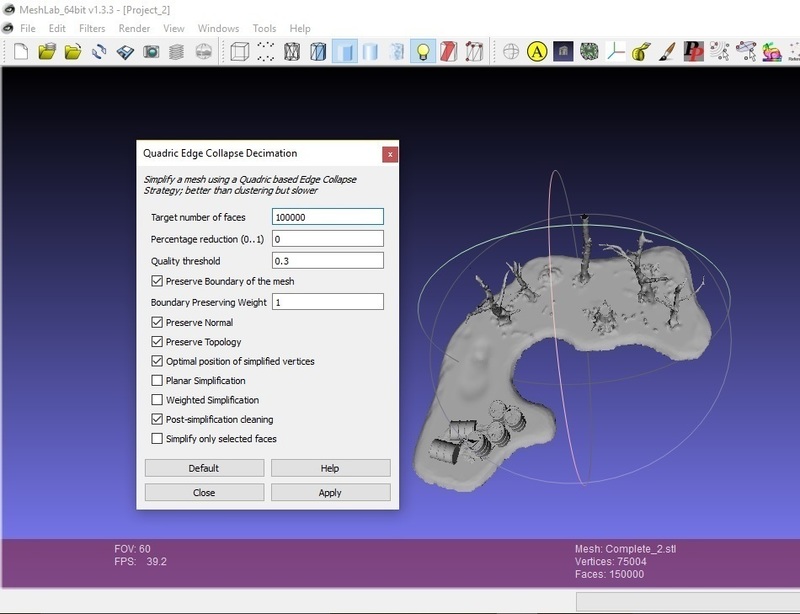The width and height of the screenshot is (800, 614).
Task: Enable the Planar Simplification checkbox
Action: 157,381
